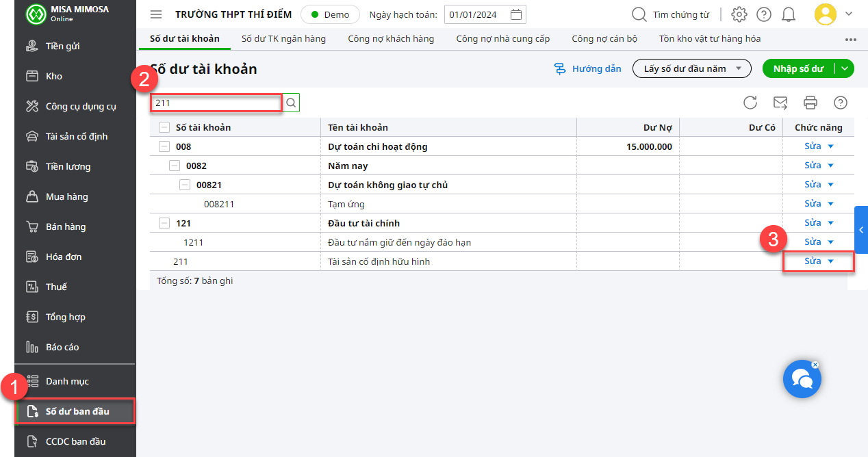868x457 pixels.
Task: Collapse the 0082 Năm nay row
Action: 175,166
